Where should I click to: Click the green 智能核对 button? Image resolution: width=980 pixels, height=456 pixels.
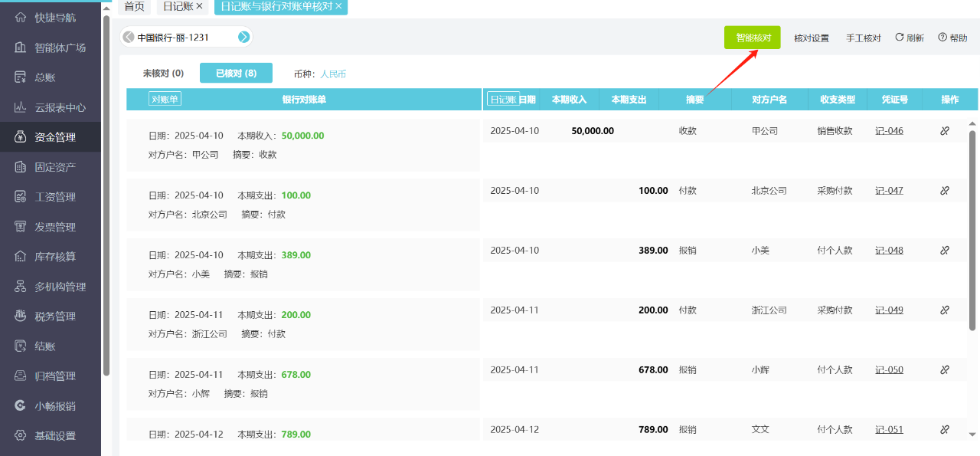tap(753, 36)
